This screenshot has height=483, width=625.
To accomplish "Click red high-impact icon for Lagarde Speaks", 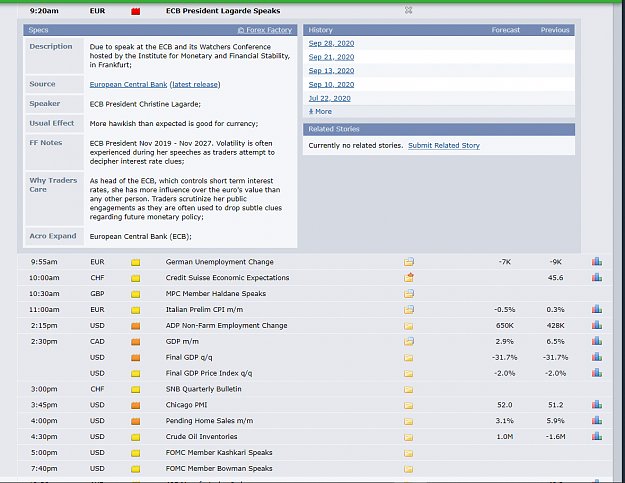I will coord(136,11).
